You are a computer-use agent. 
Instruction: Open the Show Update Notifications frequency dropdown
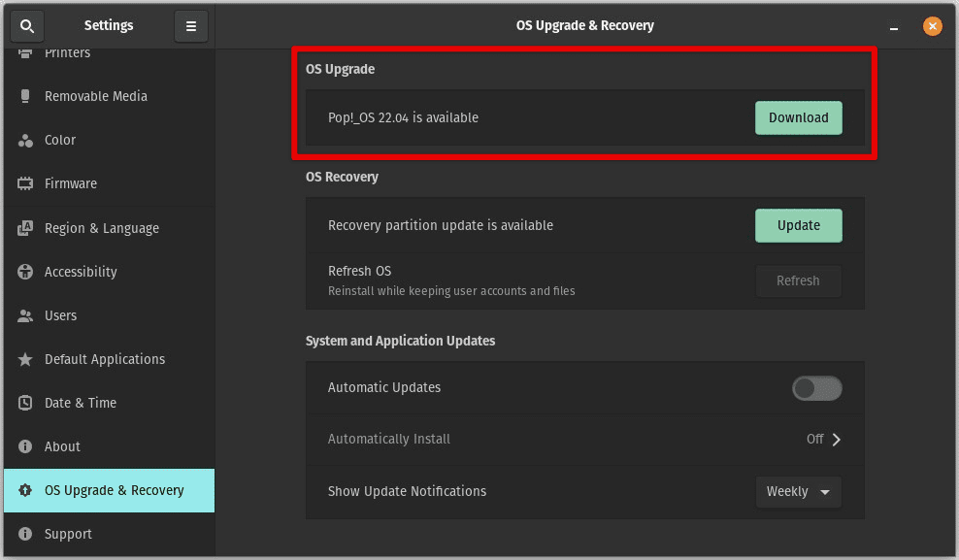click(x=798, y=492)
